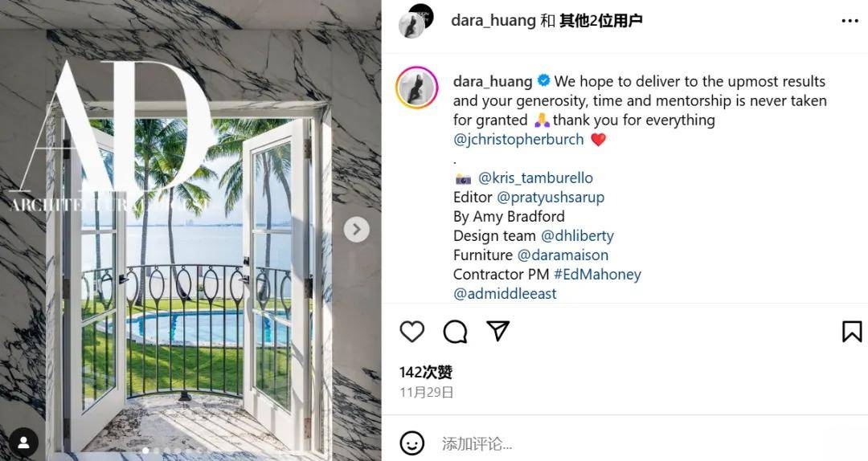Image resolution: width=868 pixels, height=461 pixels.
Task: View other 2 collaborating users
Action: (600, 20)
